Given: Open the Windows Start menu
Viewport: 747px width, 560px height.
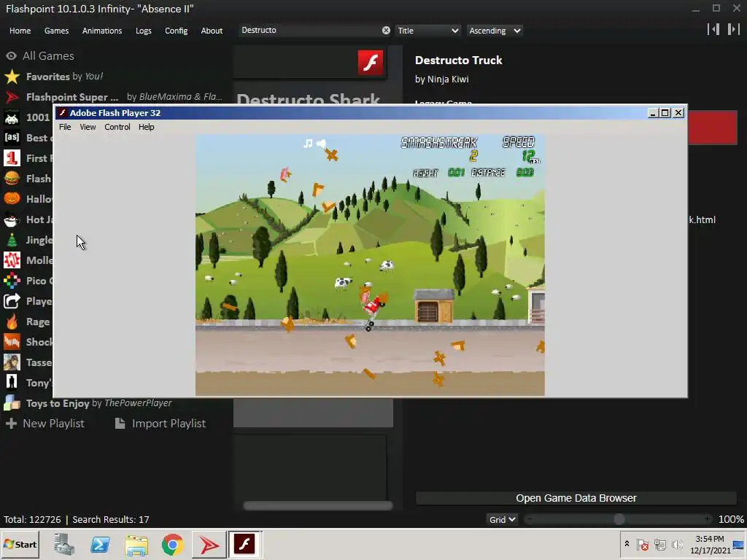Looking at the screenshot, I should 20,544.
